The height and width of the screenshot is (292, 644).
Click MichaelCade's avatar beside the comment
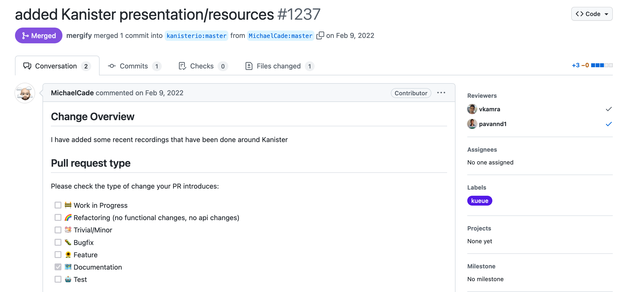coord(25,93)
